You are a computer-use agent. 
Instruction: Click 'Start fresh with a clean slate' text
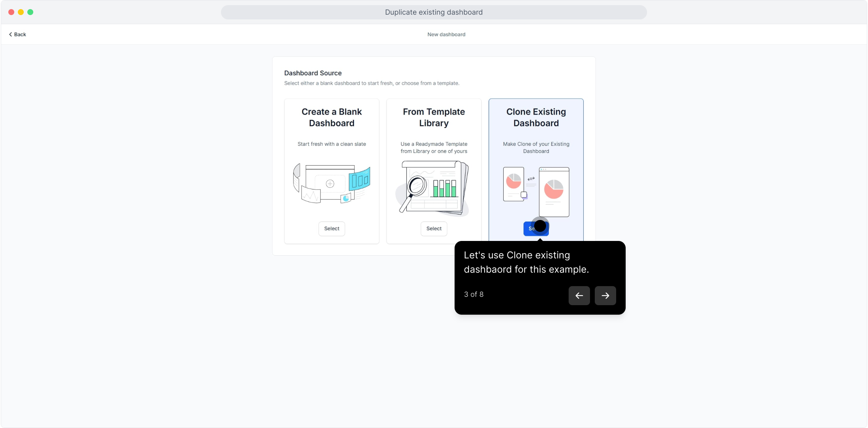(x=331, y=144)
